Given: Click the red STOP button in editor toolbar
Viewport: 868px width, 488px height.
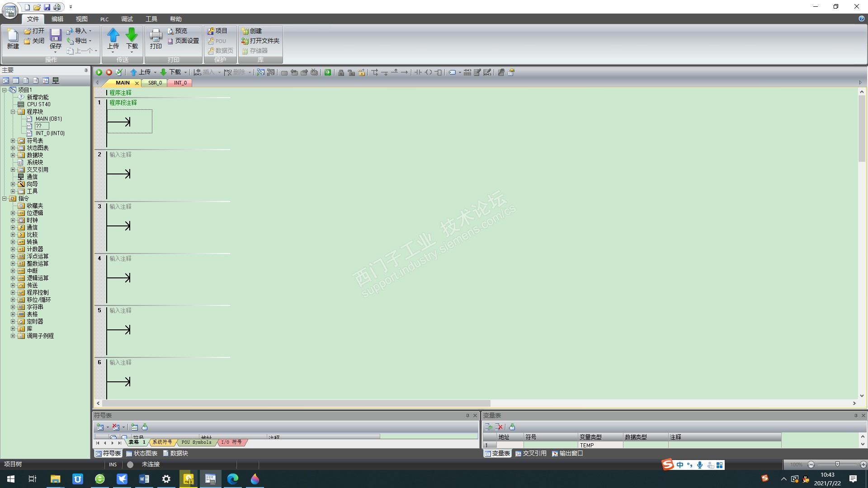Looking at the screenshot, I should (x=109, y=72).
